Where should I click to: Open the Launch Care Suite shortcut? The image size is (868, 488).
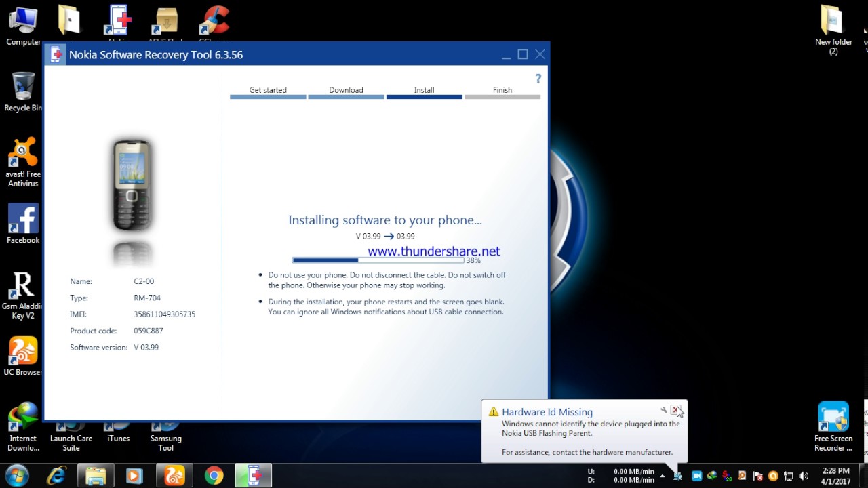[71, 437]
